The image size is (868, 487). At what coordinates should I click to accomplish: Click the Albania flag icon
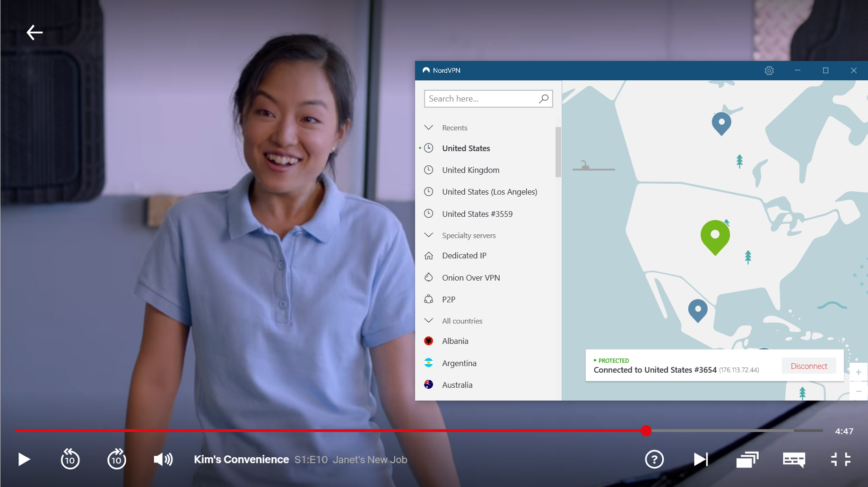[429, 341]
